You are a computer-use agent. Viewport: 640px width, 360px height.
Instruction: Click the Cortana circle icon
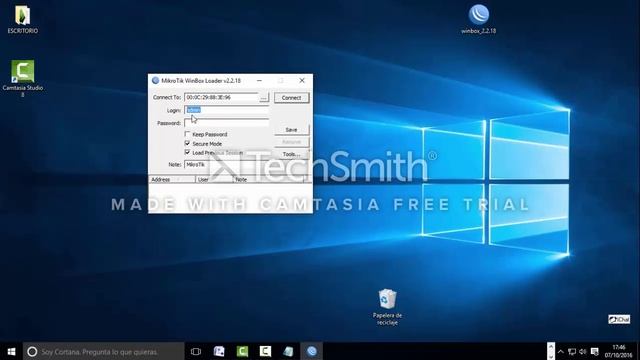pos(32,351)
